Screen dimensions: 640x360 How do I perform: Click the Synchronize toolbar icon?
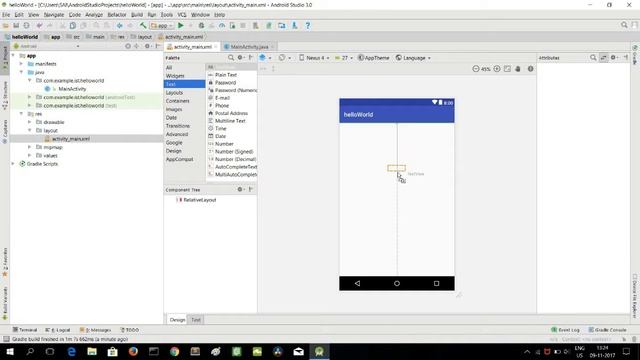point(27,25)
